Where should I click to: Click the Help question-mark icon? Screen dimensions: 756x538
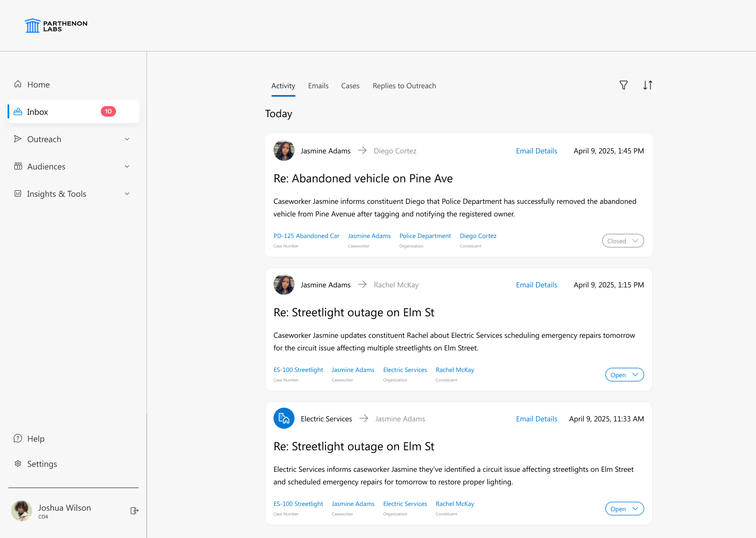[x=18, y=438]
